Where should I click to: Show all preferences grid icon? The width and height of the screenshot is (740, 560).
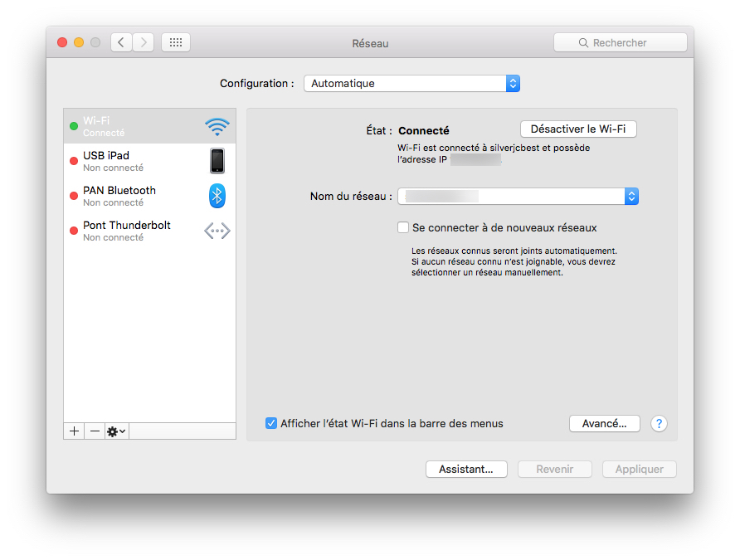(176, 42)
